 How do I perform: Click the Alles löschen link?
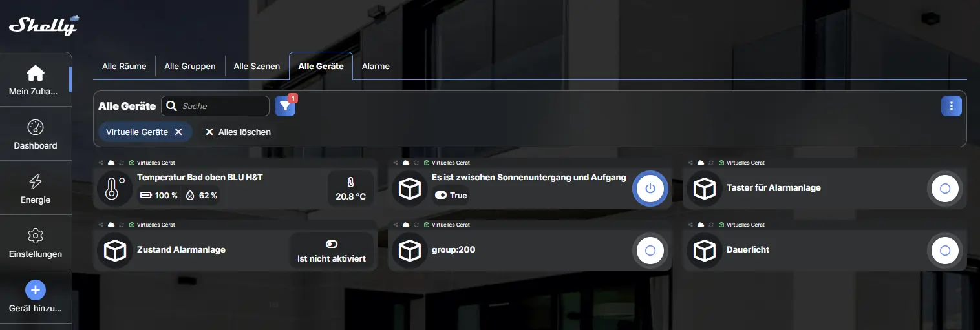pos(244,132)
